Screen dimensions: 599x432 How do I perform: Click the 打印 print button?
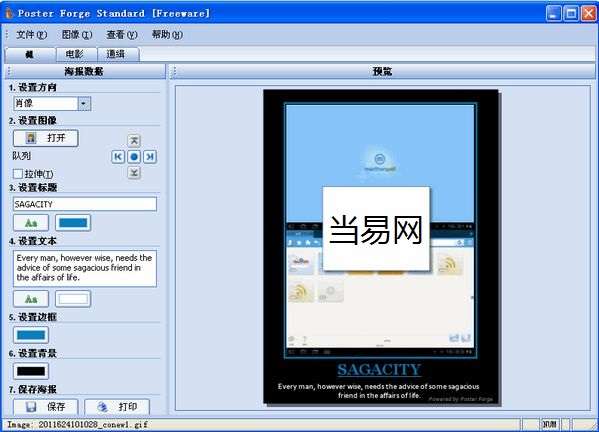pyautogui.click(x=117, y=407)
